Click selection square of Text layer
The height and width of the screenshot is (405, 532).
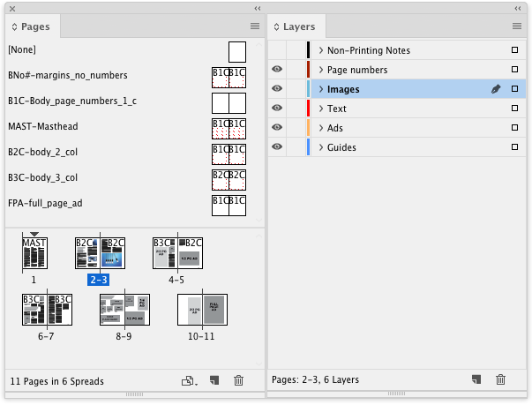click(514, 109)
